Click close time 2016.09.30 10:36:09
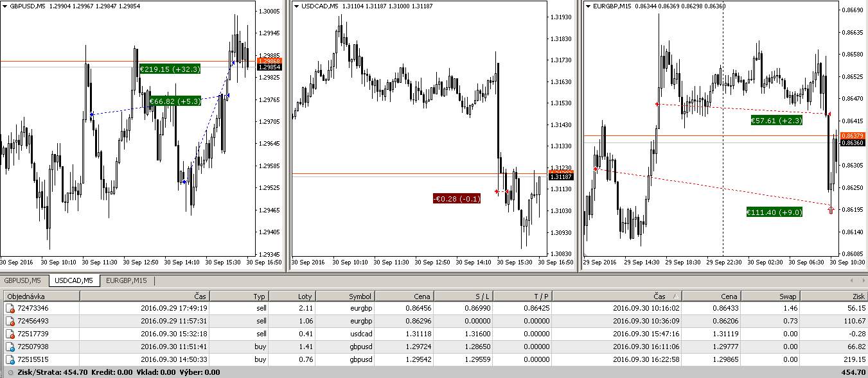Screen dimensions: 868x378 click(x=646, y=321)
